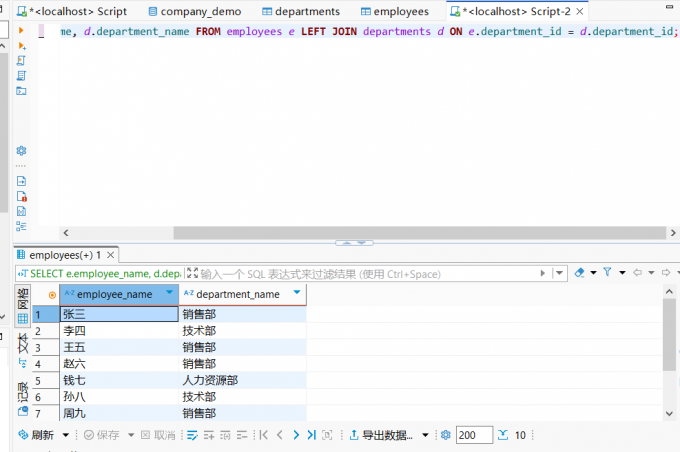Click 取消 cancel button

(x=158, y=435)
